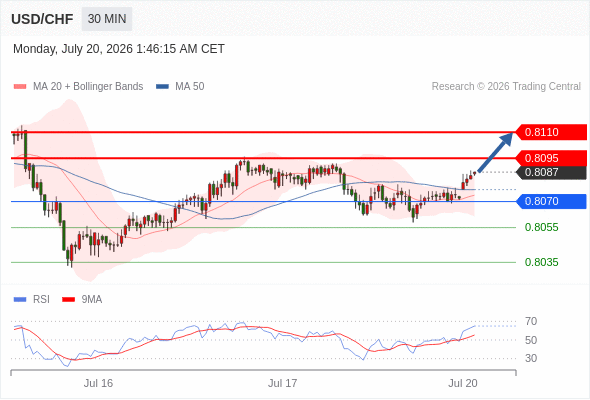Viewport: 590px width, 400px height.
Task: Click the Research © 2026 Trading Central credit
Action: 506,87
